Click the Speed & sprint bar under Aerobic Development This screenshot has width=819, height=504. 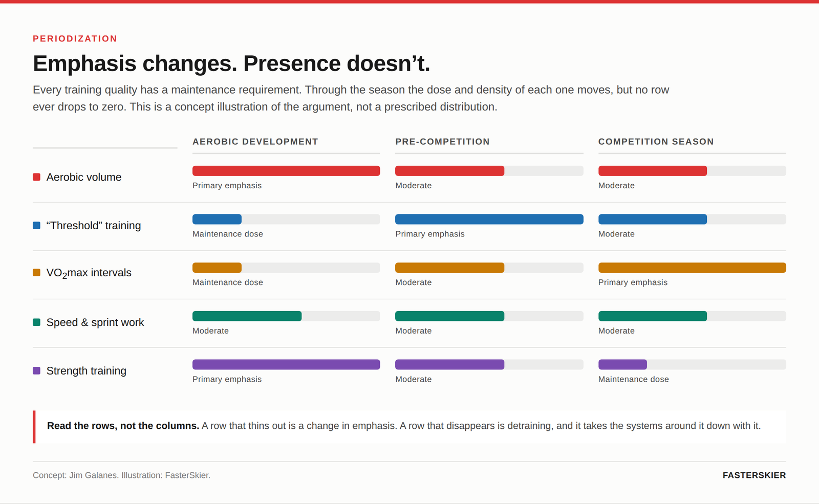(x=286, y=316)
